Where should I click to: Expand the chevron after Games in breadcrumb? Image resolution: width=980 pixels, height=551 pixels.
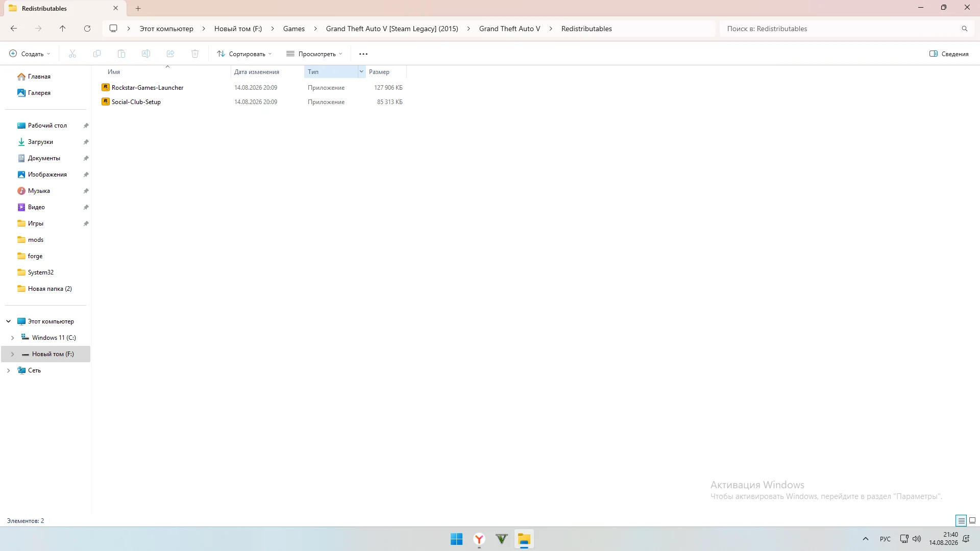click(315, 29)
